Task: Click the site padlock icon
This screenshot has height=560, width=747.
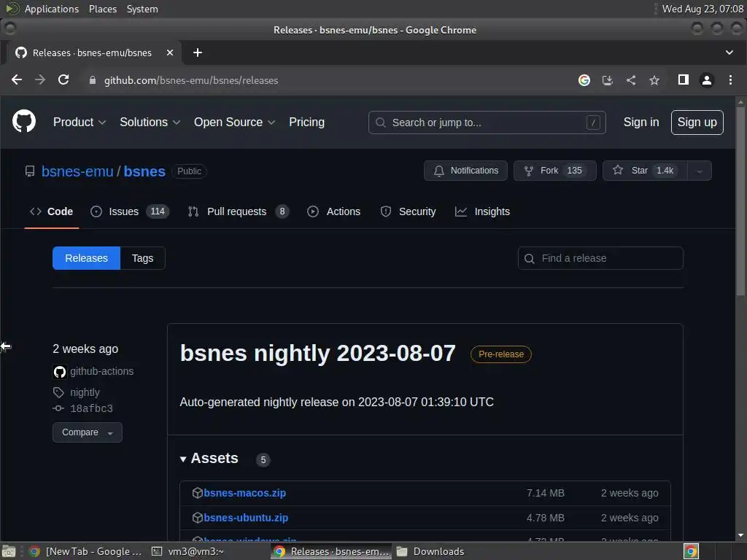Action: (93, 80)
